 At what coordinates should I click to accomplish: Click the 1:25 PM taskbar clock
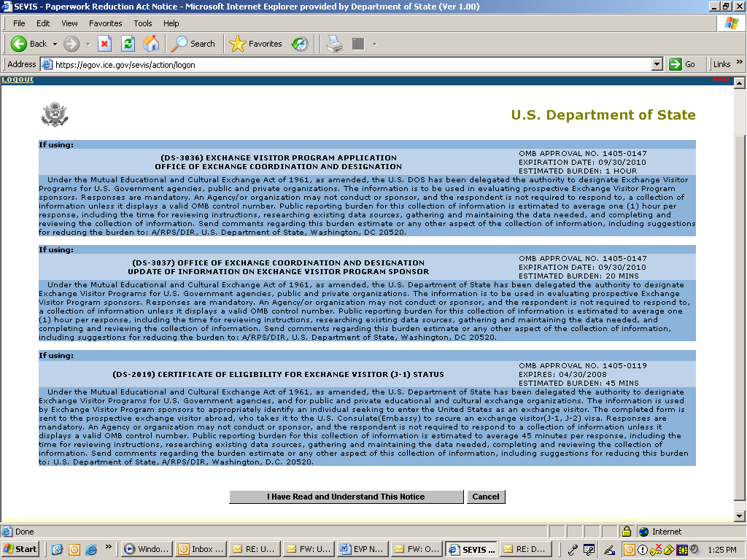click(x=722, y=550)
